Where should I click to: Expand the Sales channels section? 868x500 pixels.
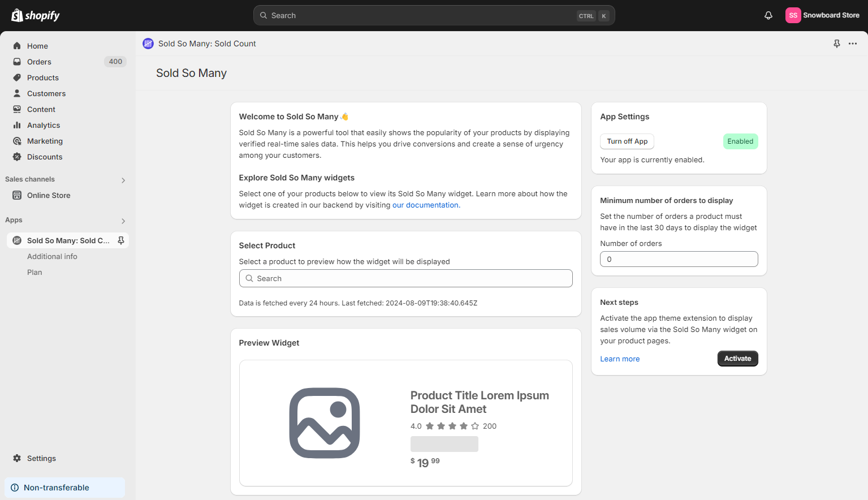[x=123, y=180]
